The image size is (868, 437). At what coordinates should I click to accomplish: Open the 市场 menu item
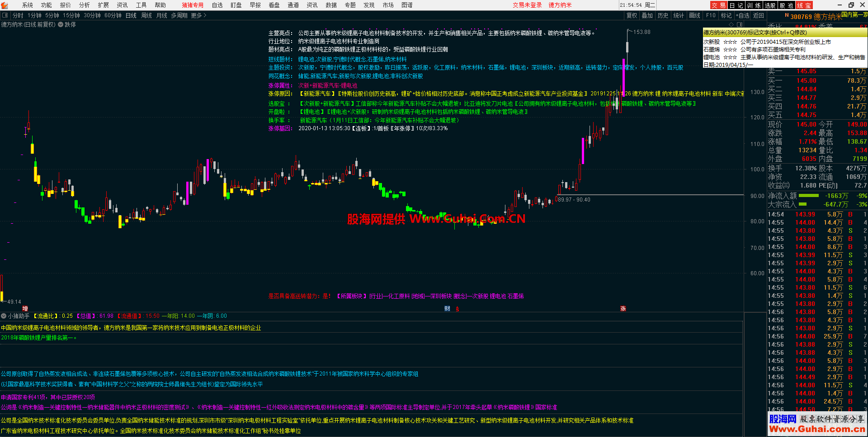pos(388,5)
